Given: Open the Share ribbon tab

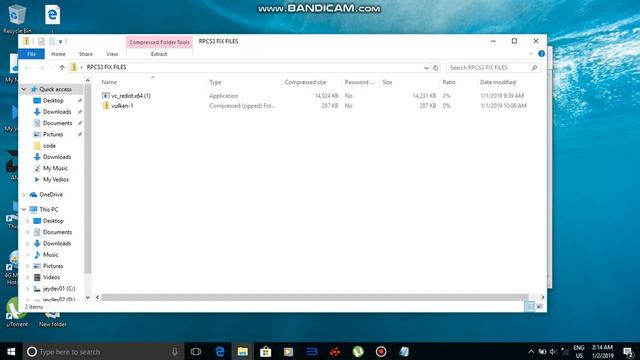Looking at the screenshot, I should (86, 54).
